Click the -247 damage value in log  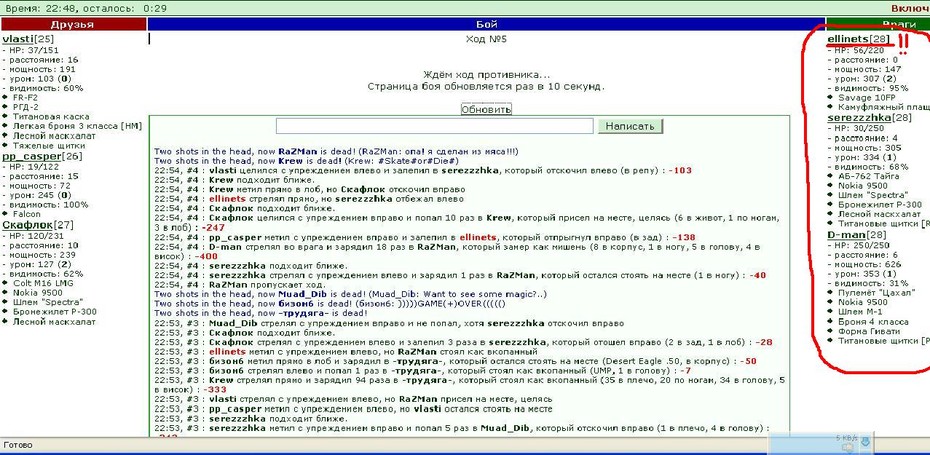(x=214, y=228)
